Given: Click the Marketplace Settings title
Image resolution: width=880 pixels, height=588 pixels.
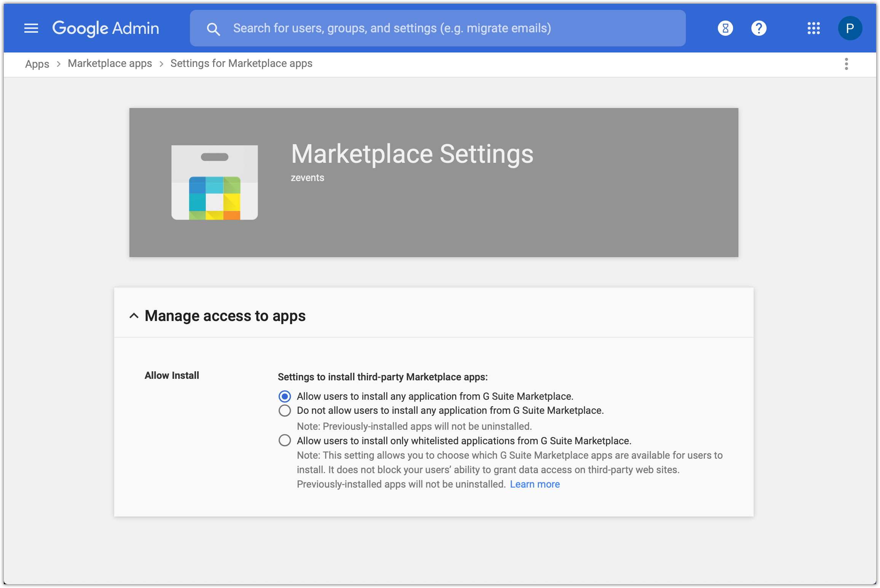Looking at the screenshot, I should [x=412, y=154].
